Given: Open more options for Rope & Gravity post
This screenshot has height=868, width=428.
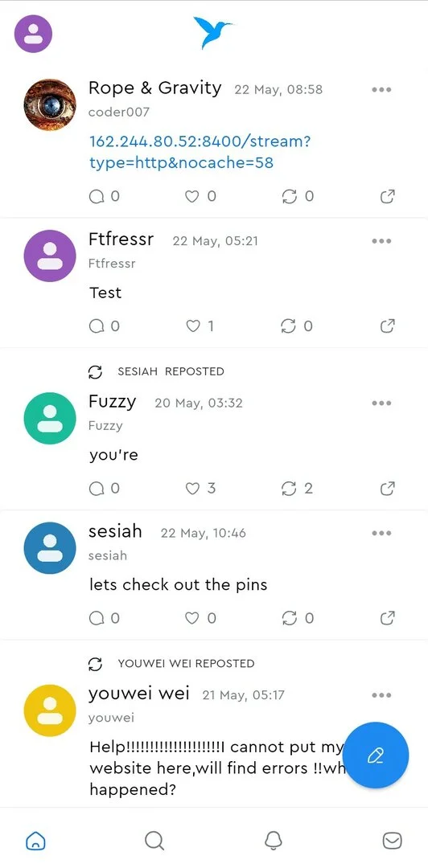Looking at the screenshot, I should point(381,90).
